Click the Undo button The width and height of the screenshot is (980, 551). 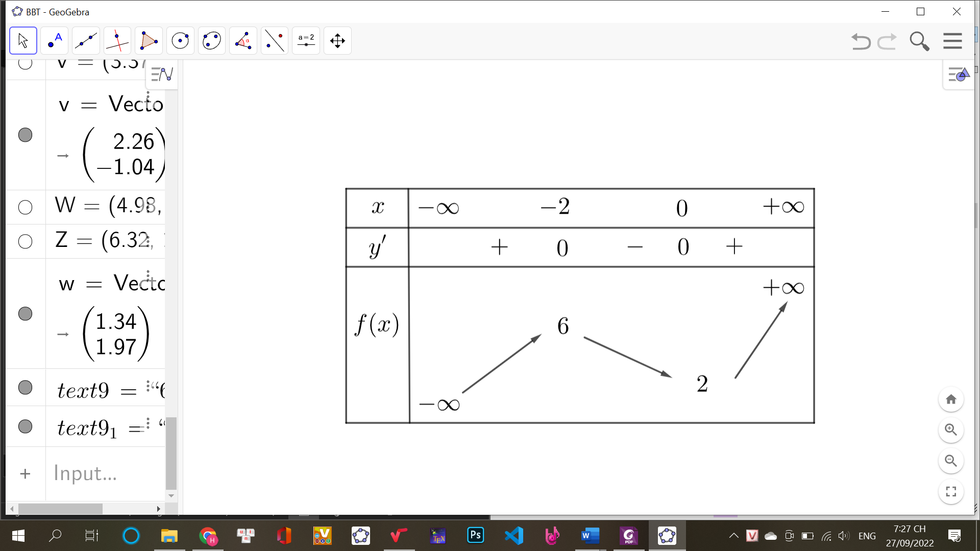click(x=861, y=41)
